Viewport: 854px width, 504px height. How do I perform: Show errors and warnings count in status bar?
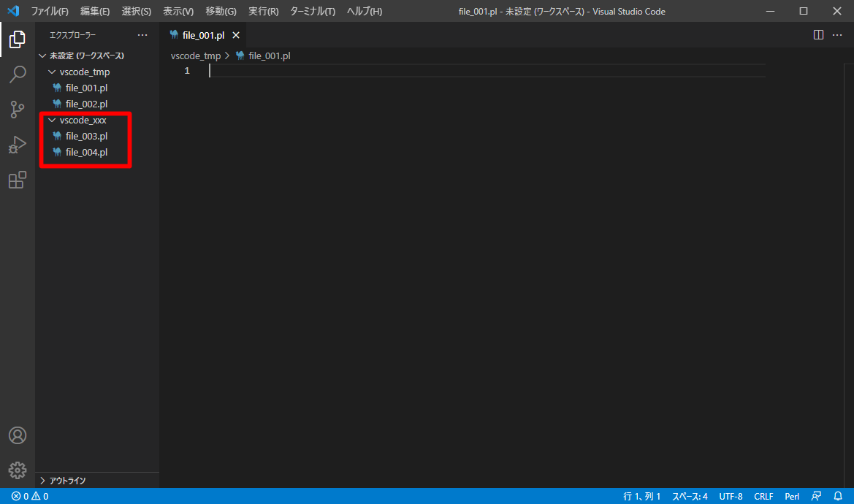30,496
